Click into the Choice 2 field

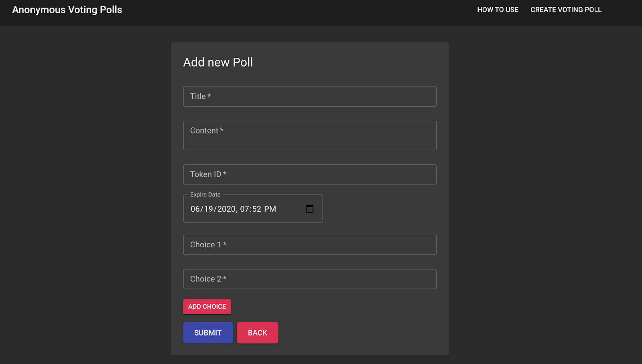pyautogui.click(x=310, y=279)
